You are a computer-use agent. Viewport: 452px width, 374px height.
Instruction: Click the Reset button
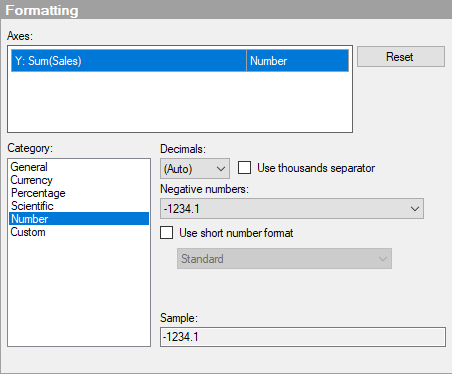pyautogui.click(x=401, y=57)
